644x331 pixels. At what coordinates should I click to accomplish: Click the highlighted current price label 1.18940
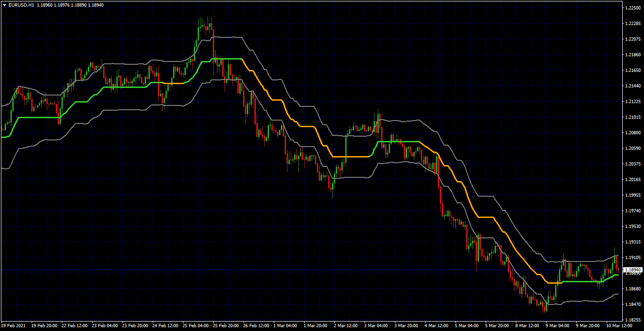[x=633, y=270]
